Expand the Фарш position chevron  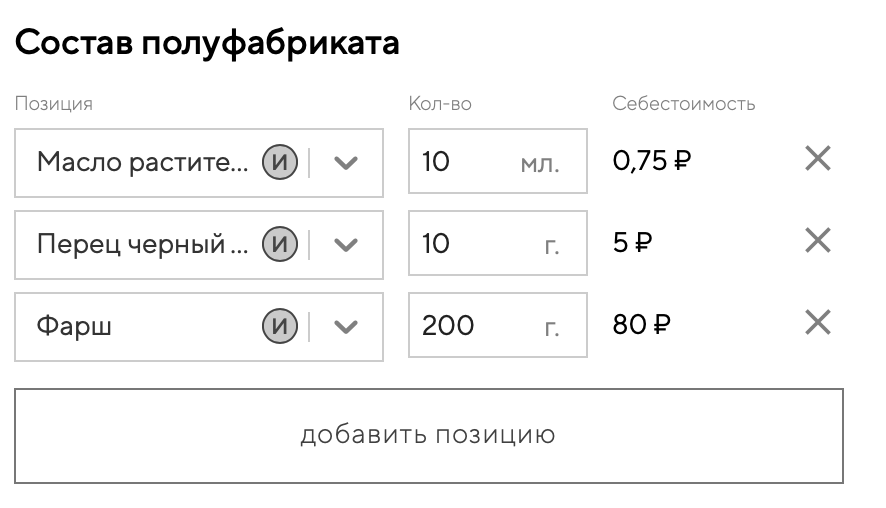[x=345, y=327]
